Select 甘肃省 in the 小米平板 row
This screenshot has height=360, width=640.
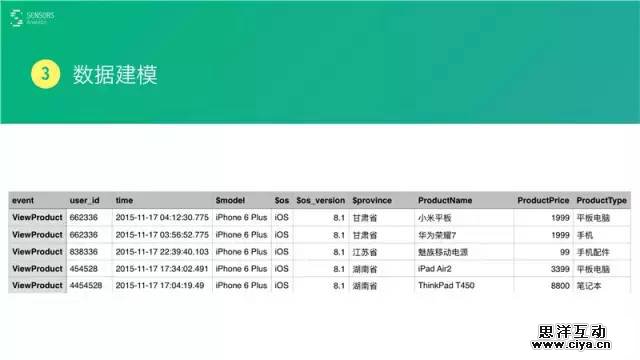(365, 218)
